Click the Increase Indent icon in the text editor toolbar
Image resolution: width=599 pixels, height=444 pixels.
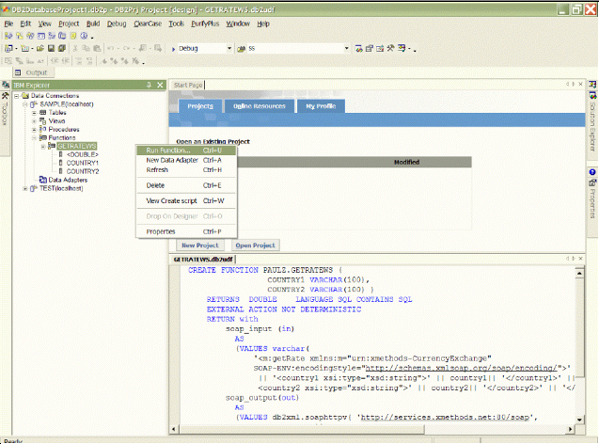click(x=65, y=61)
